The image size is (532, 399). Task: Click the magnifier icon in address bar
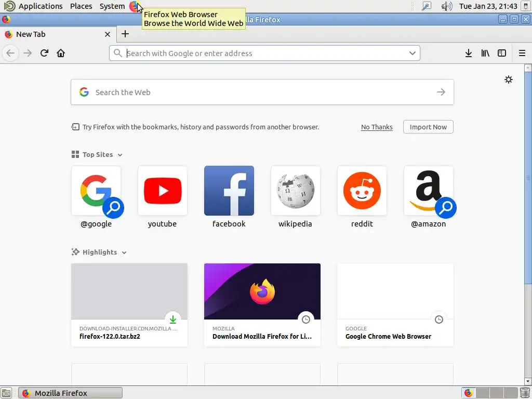click(117, 54)
